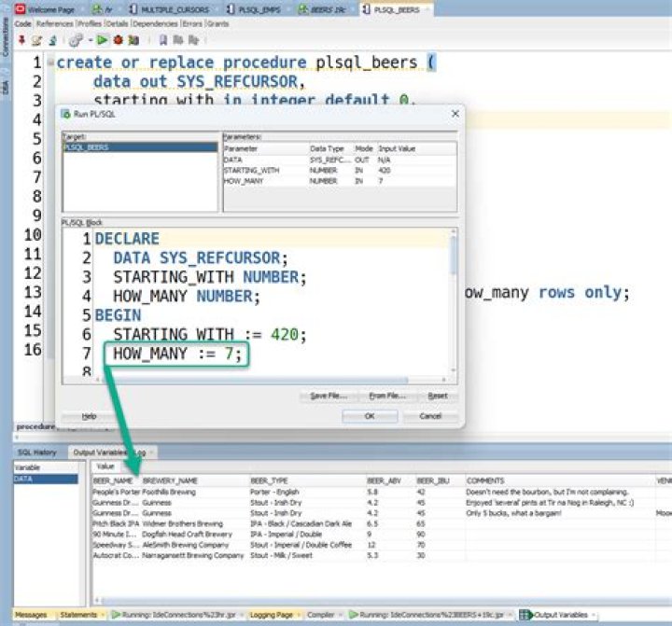672x626 pixels.
Task: Click the microscope profile icon in the toolbar
Action: (x=52, y=40)
